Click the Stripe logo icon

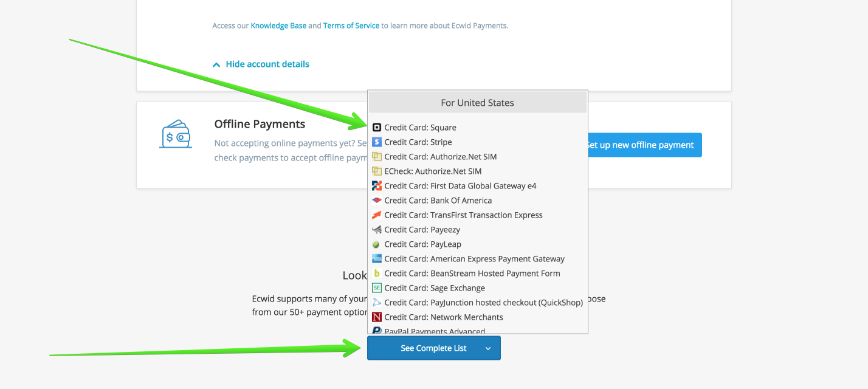[x=377, y=142]
